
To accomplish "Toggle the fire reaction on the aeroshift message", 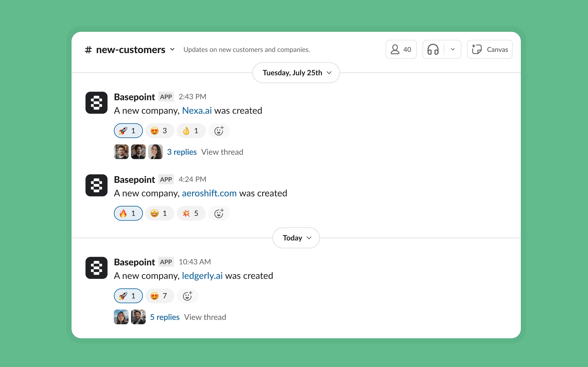I will 128,213.
